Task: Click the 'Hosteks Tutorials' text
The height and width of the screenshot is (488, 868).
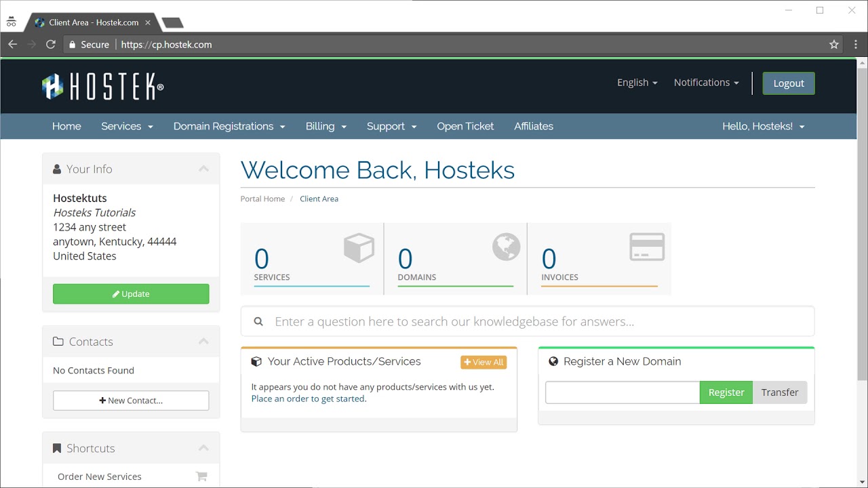Action: [94, 213]
